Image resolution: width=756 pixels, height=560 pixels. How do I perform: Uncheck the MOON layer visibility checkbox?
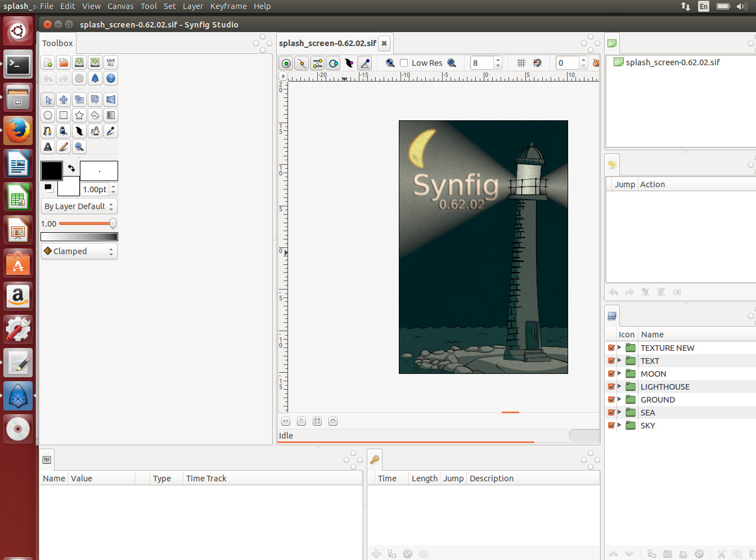tap(611, 374)
